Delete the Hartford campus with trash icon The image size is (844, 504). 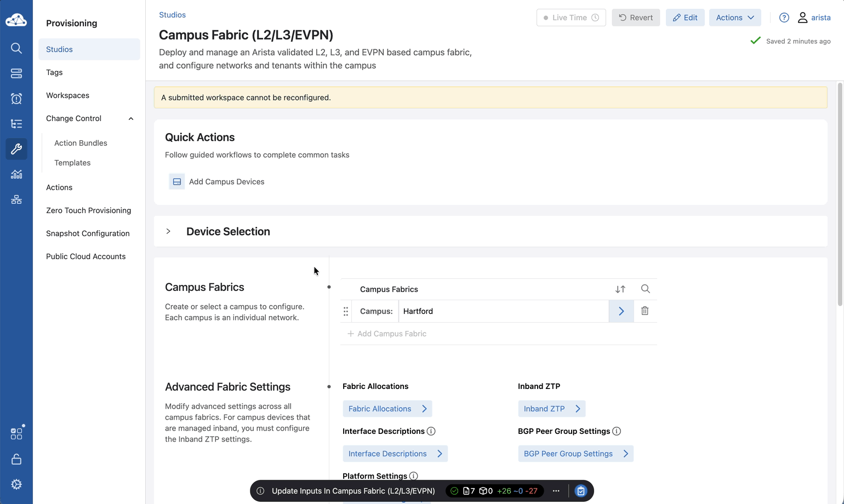[645, 311]
